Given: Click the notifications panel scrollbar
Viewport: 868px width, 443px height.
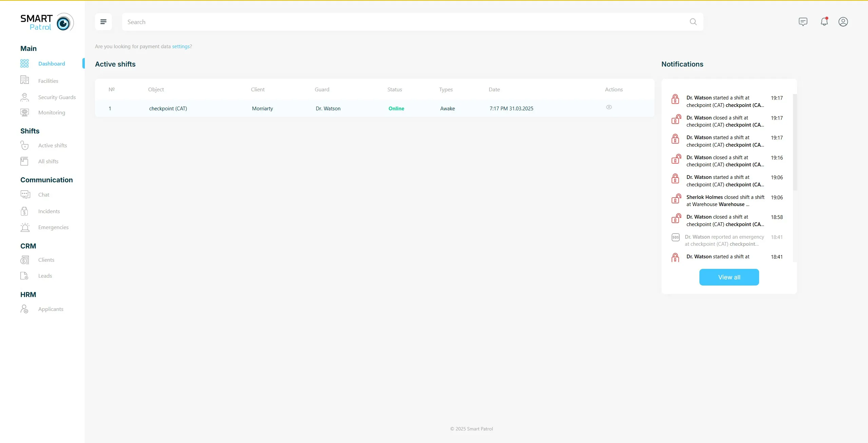Looking at the screenshot, I should pos(795,143).
